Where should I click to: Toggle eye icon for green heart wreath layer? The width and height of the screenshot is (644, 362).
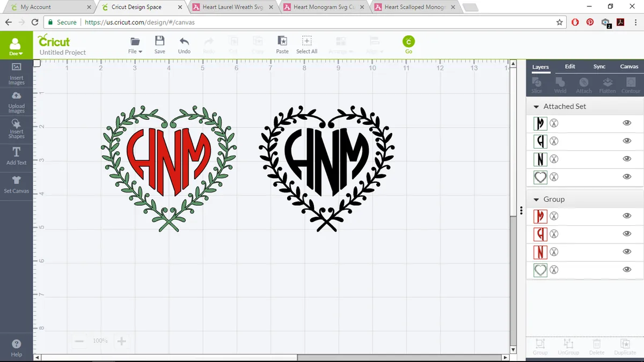click(x=626, y=269)
